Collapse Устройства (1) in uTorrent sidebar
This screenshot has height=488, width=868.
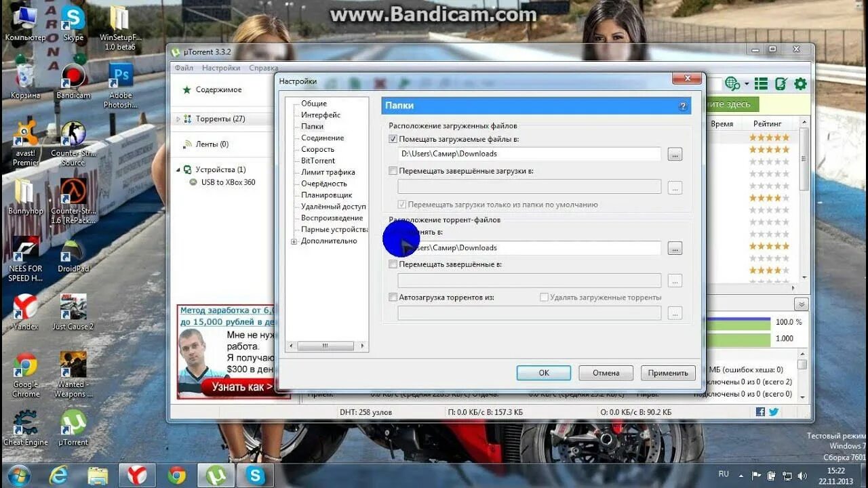(x=178, y=169)
